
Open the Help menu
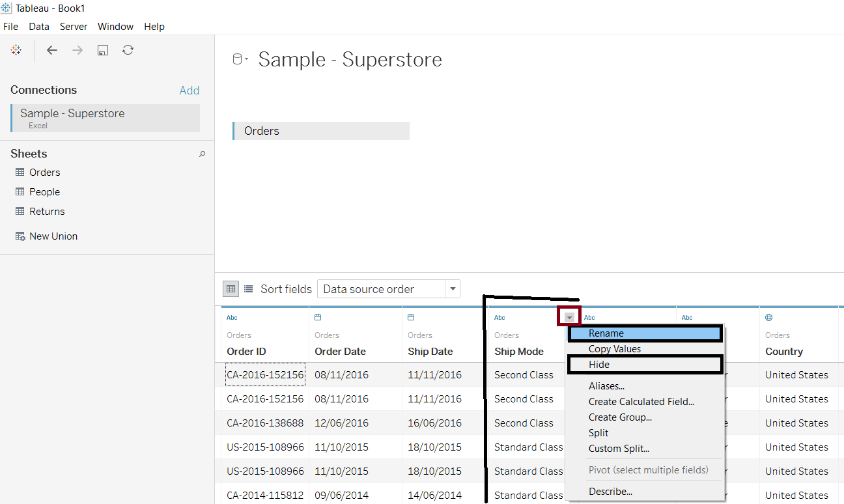point(154,27)
